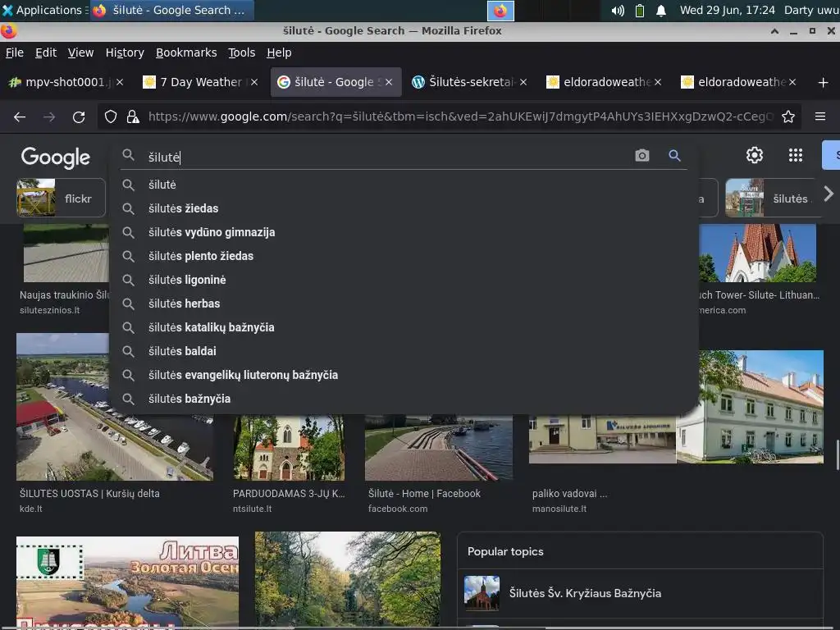Open the autumn forest river image

[x=348, y=578]
